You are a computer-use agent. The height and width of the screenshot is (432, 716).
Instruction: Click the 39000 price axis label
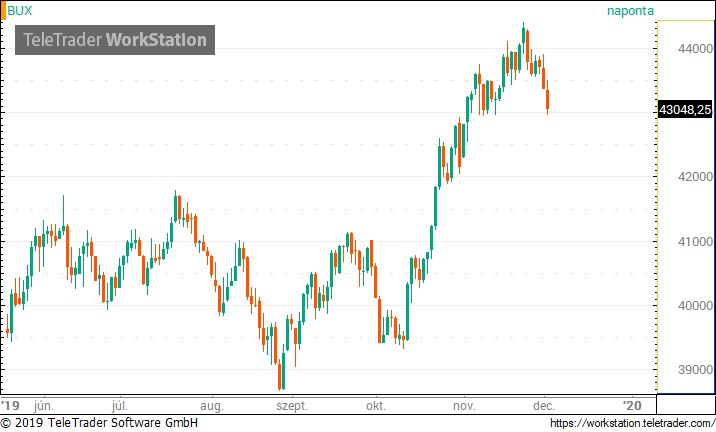coord(695,369)
